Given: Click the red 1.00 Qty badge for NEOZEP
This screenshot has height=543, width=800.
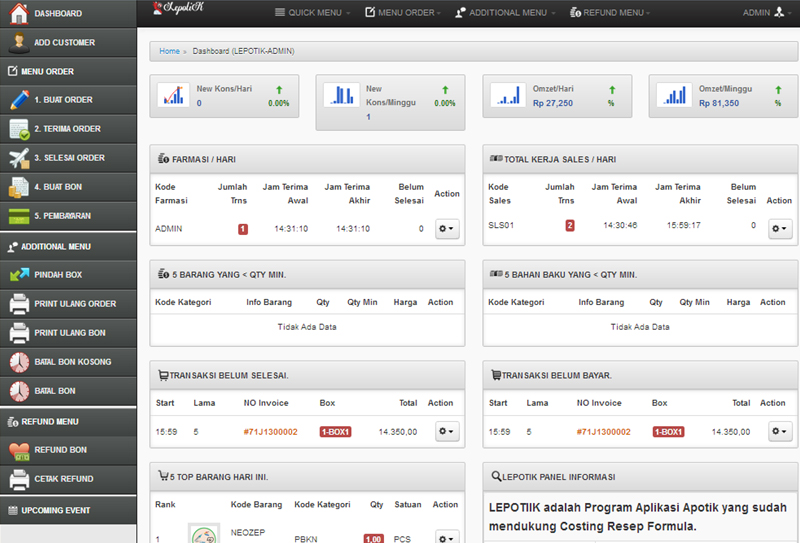Looking at the screenshot, I should 373,539.
